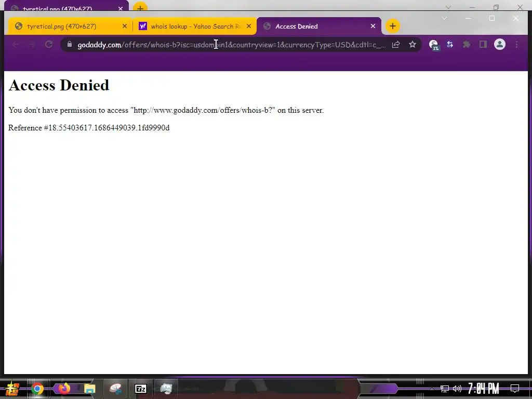Image resolution: width=532 pixels, height=399 pixels.
Task: Open a new tab in front window
Action: (393, 26)
